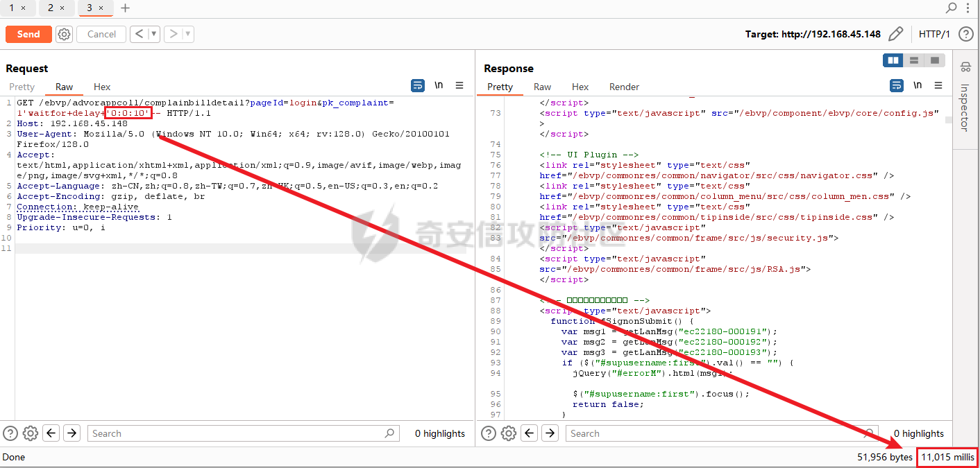This screenshot has width=980, height=468.
Task: Open Request search settings gear
Action: coord(30,433)
